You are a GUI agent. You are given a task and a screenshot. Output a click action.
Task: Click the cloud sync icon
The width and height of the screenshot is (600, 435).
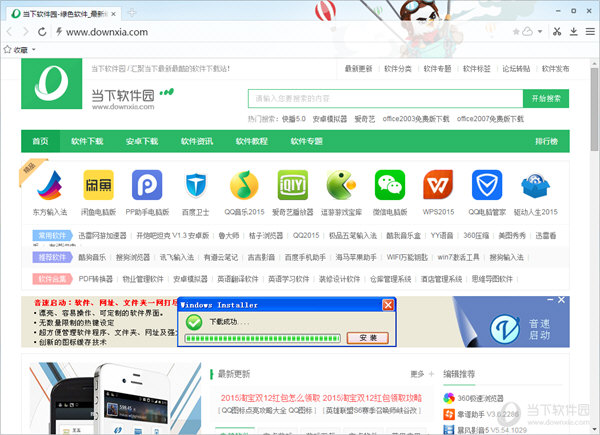pyautogui.click(x=528, y=32)
